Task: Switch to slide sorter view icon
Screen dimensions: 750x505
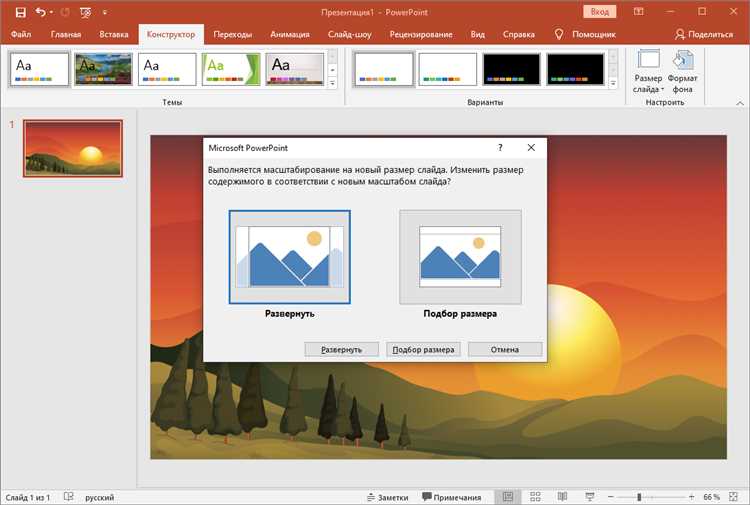Action: (535, 497)
